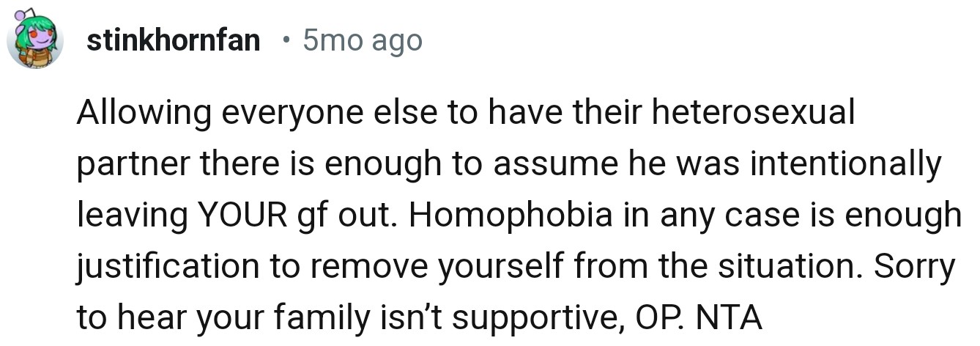The height and width of the screenshot is (346, 980).
Task: Click the abbreviation gf in the comment
Action: [x=305, y=217]
